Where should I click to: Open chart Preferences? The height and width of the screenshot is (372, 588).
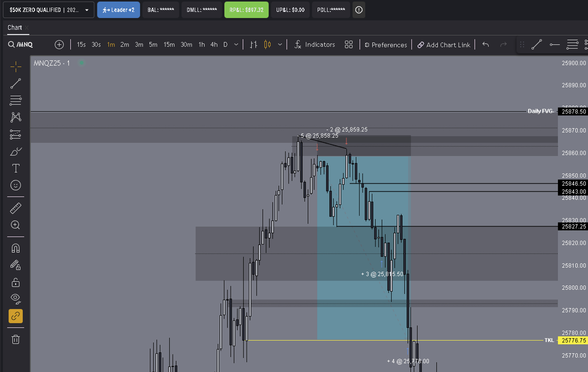386,45
